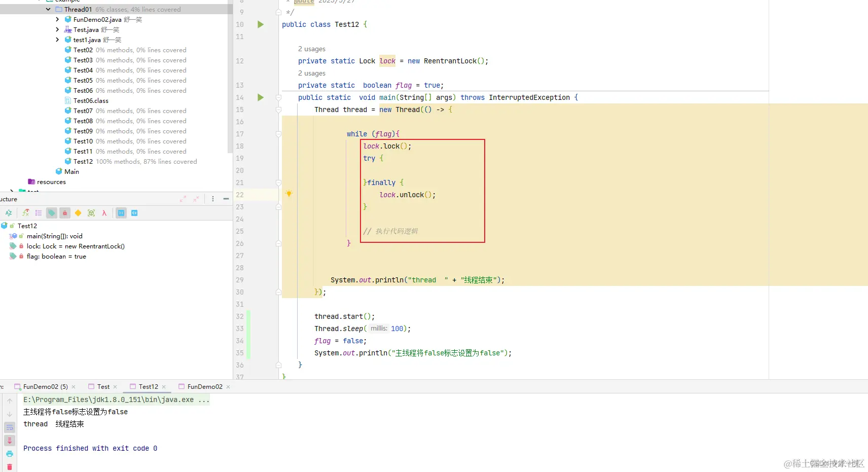The image size is (868, 472).
Task: Switch to the FunDemo02 (5) run tab
Action: tap(46, 386)
